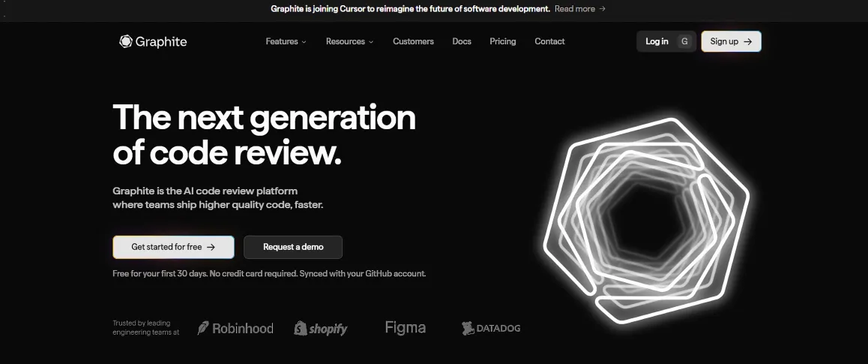Image resolution: width=868 pixels, height=364 pixels.
Task: Expand the Features dropdown menu
Action: click(x=286, y=41)
